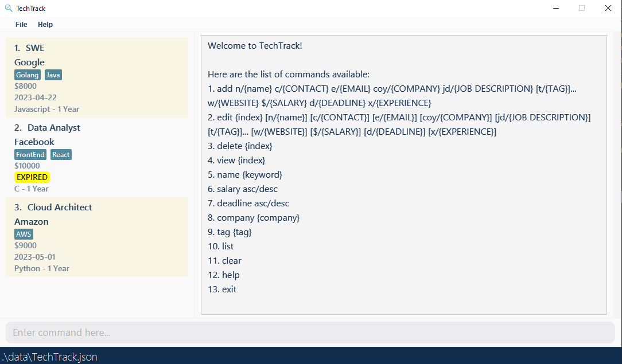622x364 pixels.
Task: Open the File menu
Action: click(x=21, y=25)
